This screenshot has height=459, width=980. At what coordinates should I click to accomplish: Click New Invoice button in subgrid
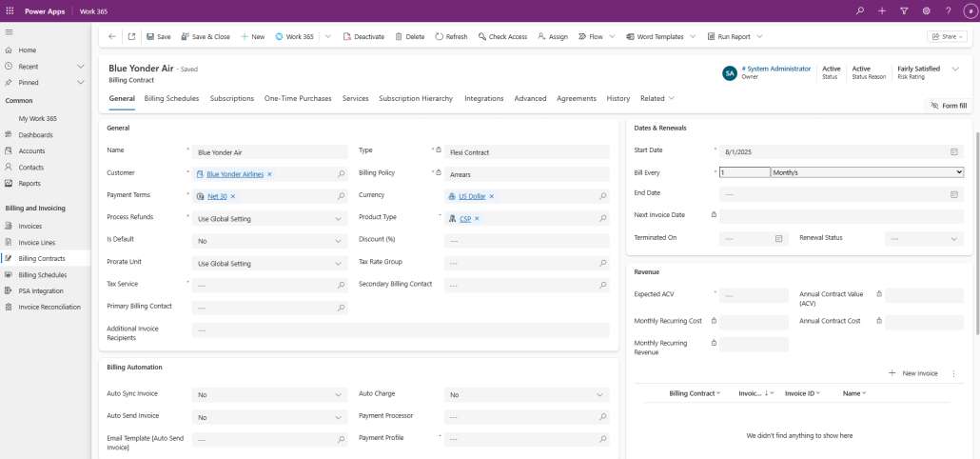tap(913, 373)
